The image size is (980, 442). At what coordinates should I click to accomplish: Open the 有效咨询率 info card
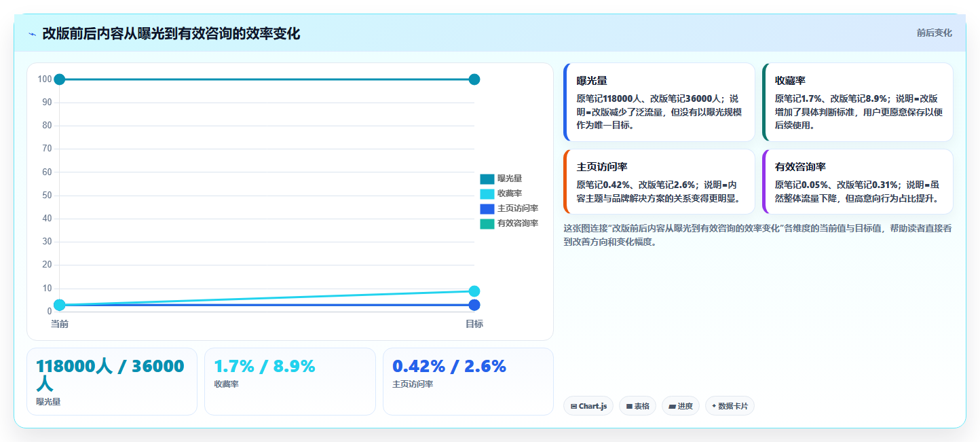click(857, 182)
